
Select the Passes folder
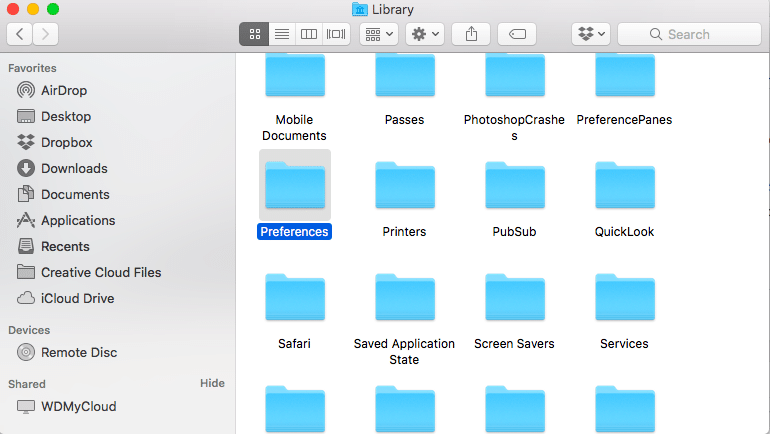tap(405, 76)
